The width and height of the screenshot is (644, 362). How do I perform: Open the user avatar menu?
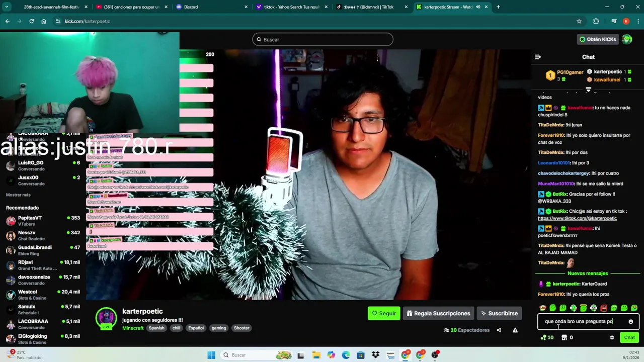coord(627,39)
